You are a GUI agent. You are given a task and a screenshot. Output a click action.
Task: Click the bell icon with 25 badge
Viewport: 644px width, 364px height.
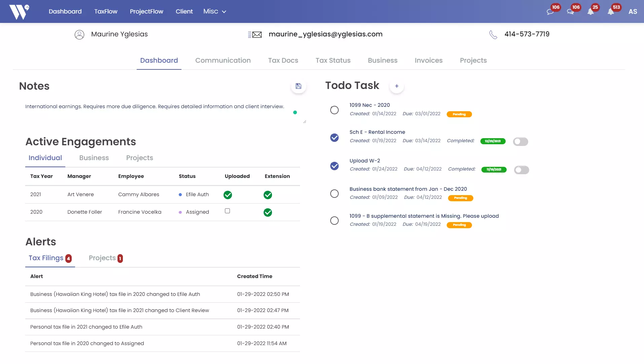click(590, 12)
